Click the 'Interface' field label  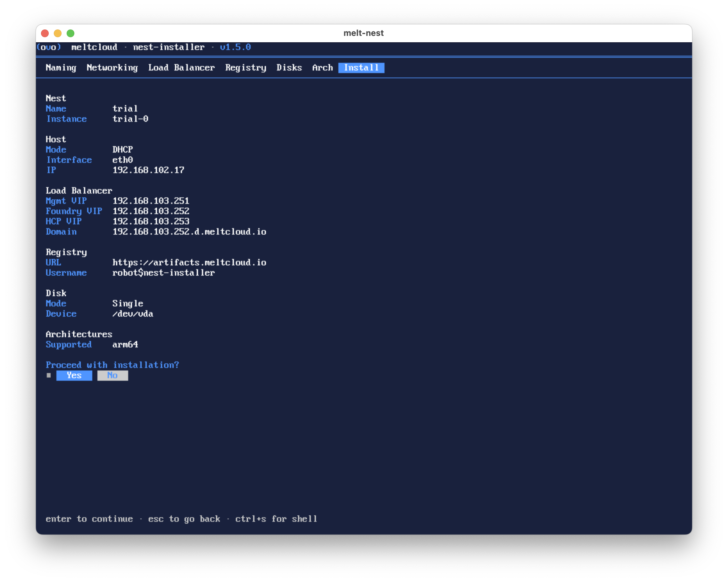pyautogui.click(x=69, y=160)
